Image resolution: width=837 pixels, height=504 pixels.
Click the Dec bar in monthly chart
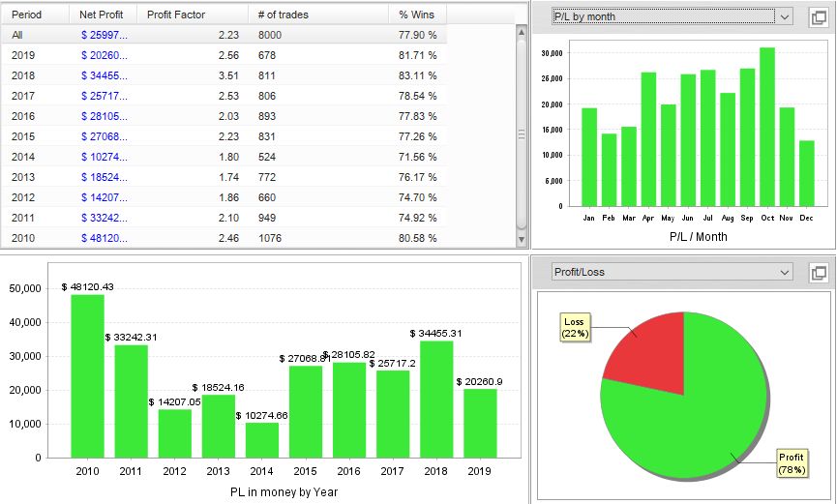(x=807, y=173)
